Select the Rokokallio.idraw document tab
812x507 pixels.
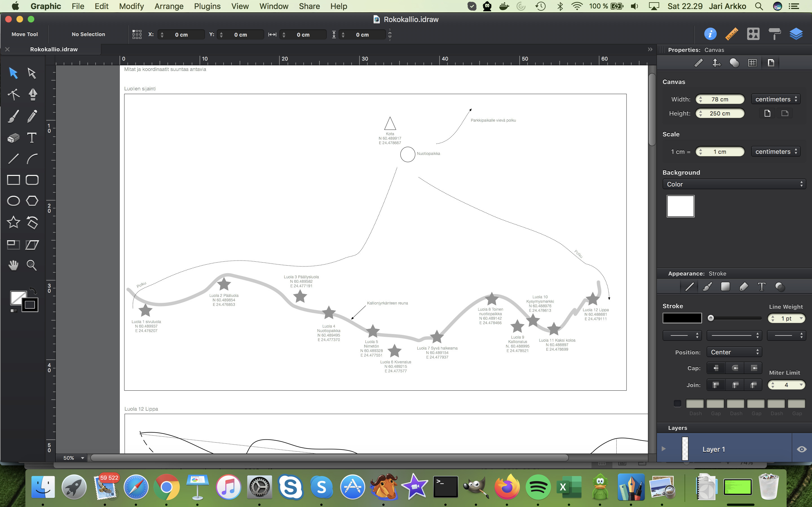[54, 49]
